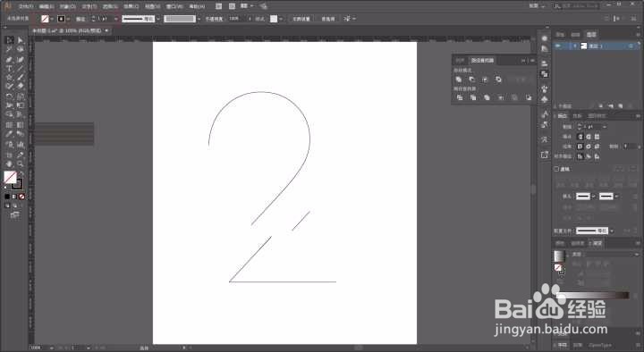This screenshot has height=352, width=644.
Task: Click the gradient preview thumbnail
Action: click(559, 256)
